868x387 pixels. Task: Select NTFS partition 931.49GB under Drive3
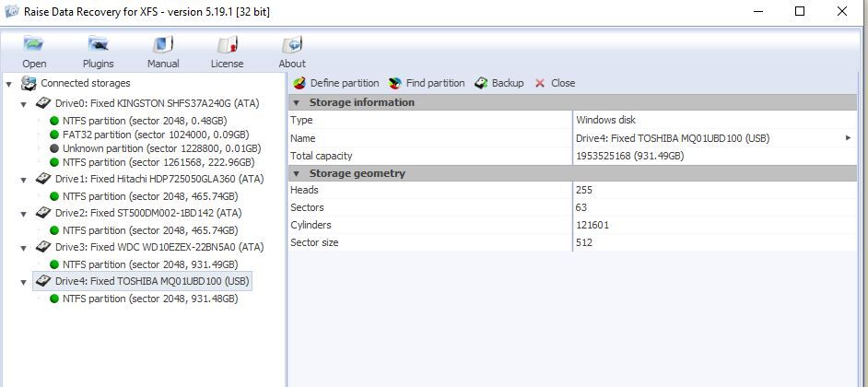(x=150, y=264)
